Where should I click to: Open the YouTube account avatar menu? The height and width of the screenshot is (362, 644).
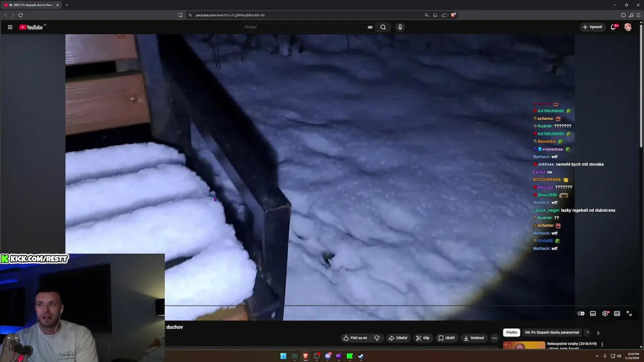pyautogui.click(x=628, y=27)
